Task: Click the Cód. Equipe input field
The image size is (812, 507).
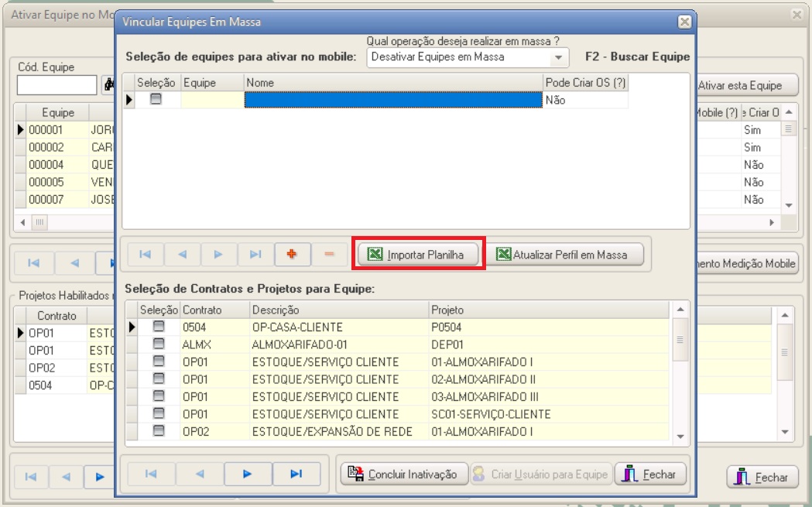Action: pyautogui.click(x=57, y=85)
